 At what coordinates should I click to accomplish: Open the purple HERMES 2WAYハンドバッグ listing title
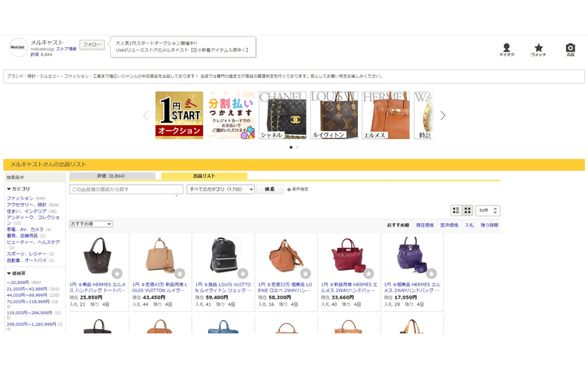412,288
